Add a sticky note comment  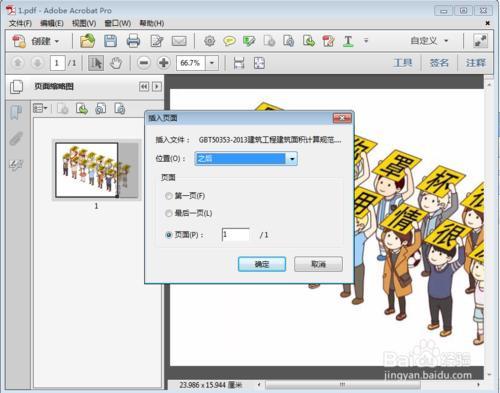tap(229, 41)
